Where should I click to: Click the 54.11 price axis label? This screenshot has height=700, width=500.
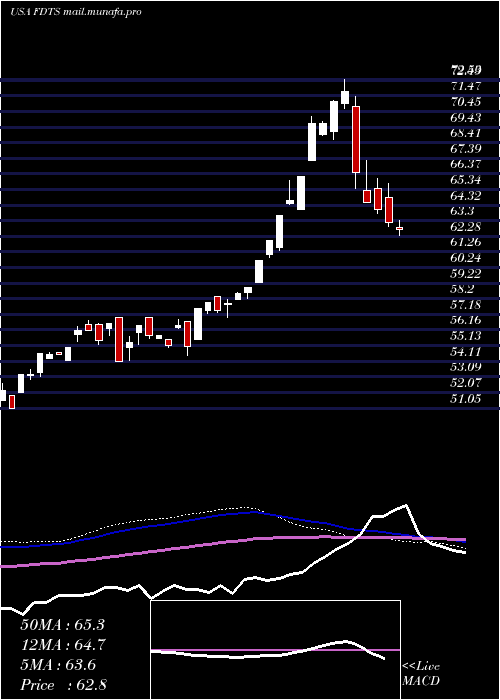[x=466, y=351]
